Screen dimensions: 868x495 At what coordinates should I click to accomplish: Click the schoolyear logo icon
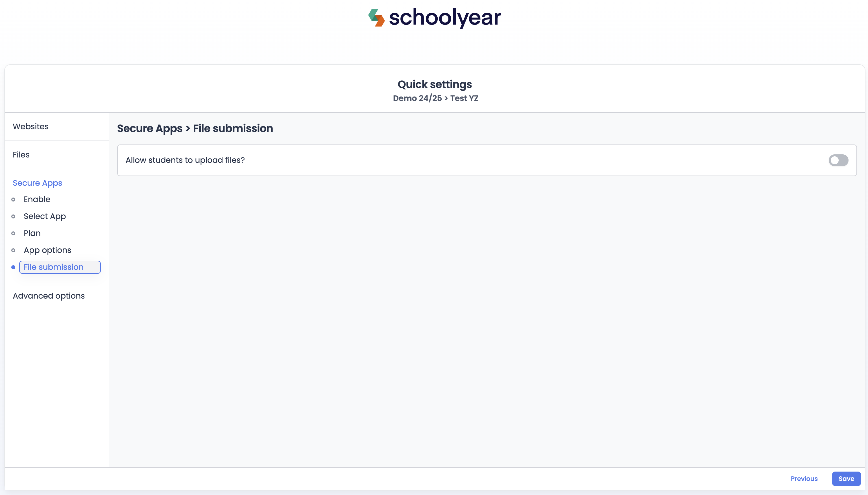376,18
